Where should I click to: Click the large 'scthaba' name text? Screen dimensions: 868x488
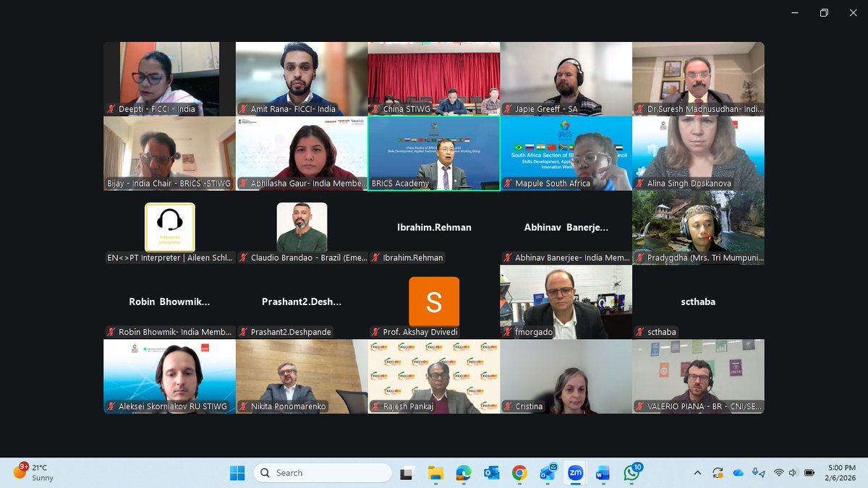click(698, 301)
